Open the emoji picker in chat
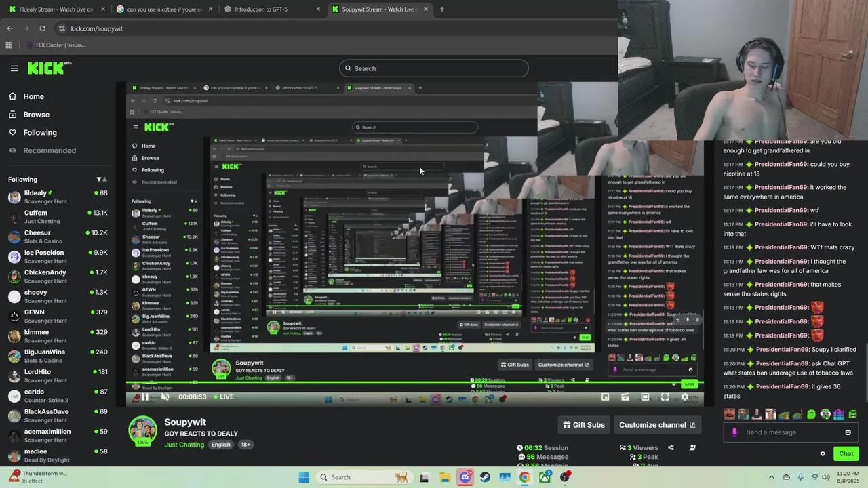This screenshot has width=868, height=488. tap(848, 432)
